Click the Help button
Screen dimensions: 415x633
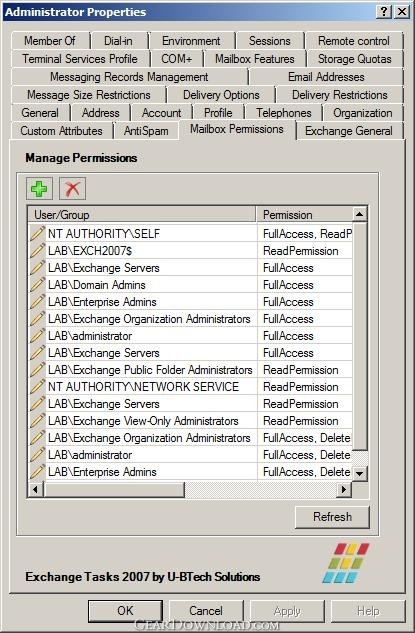pos(368,611)
